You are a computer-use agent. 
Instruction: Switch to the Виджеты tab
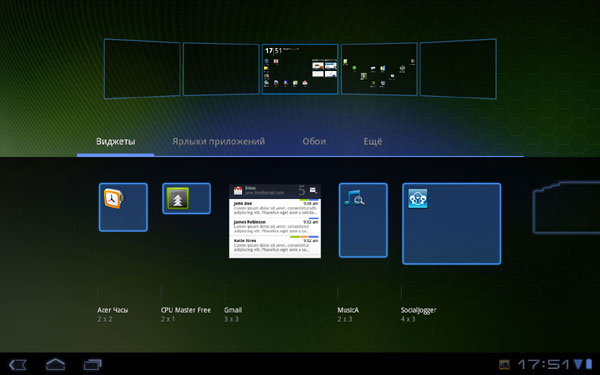point(116,142)
